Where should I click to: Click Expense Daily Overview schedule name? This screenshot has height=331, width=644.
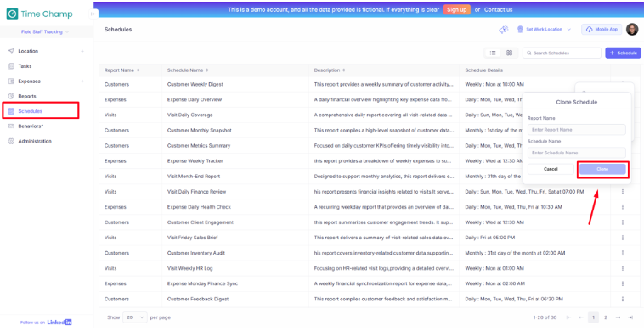[x=195, y=99]
